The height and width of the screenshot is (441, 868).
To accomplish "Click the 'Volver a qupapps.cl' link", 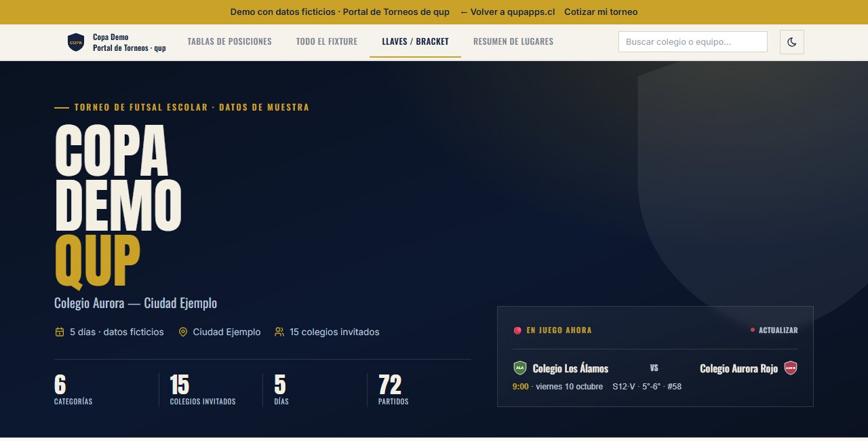I will tap(507, 12).
